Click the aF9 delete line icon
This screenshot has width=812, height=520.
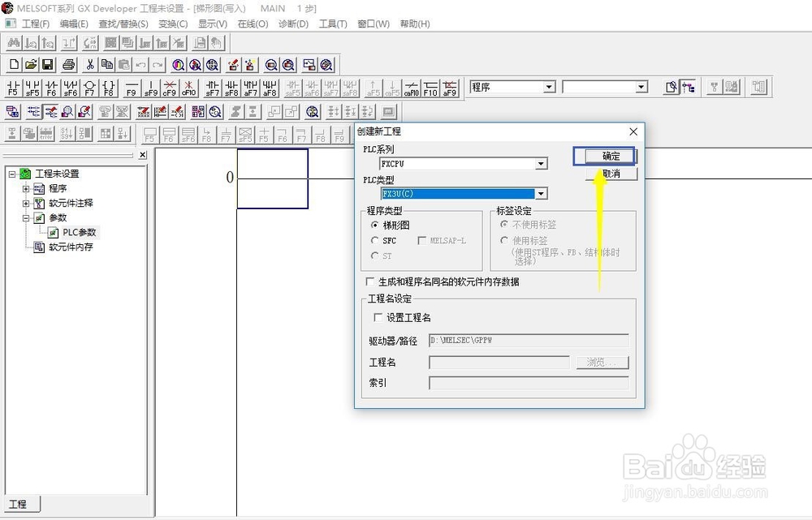tap(450, 88)
